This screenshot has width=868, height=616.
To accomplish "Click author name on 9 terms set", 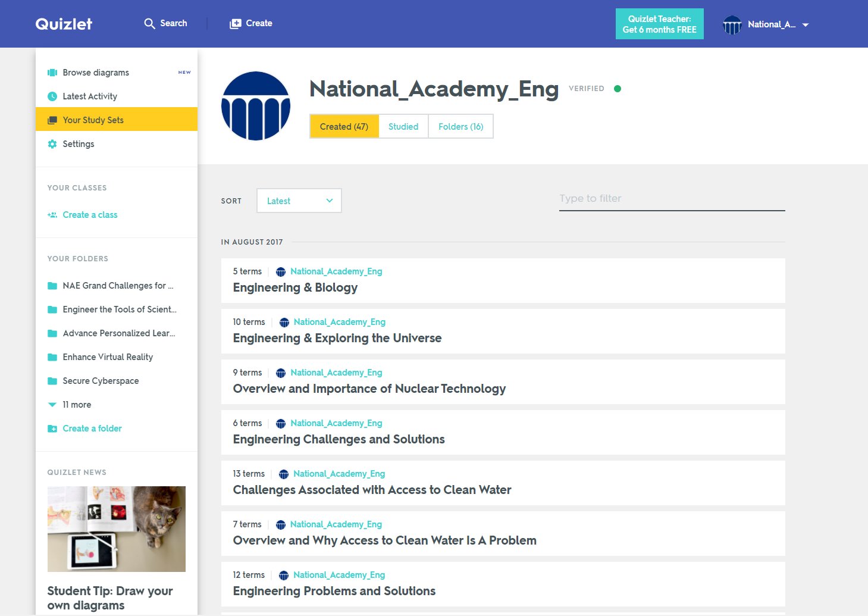I will tap(336, 373).
